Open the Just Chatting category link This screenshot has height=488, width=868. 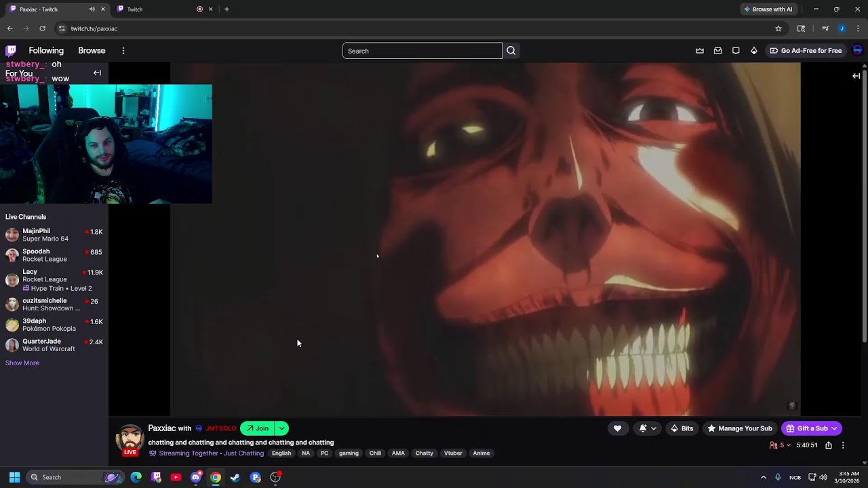(243, 453)
